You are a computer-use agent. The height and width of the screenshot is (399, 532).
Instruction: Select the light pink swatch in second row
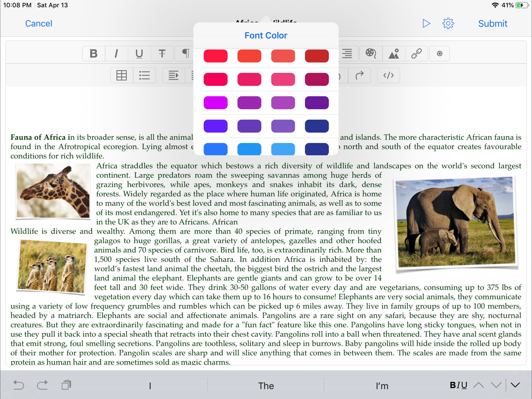[283, 79]
